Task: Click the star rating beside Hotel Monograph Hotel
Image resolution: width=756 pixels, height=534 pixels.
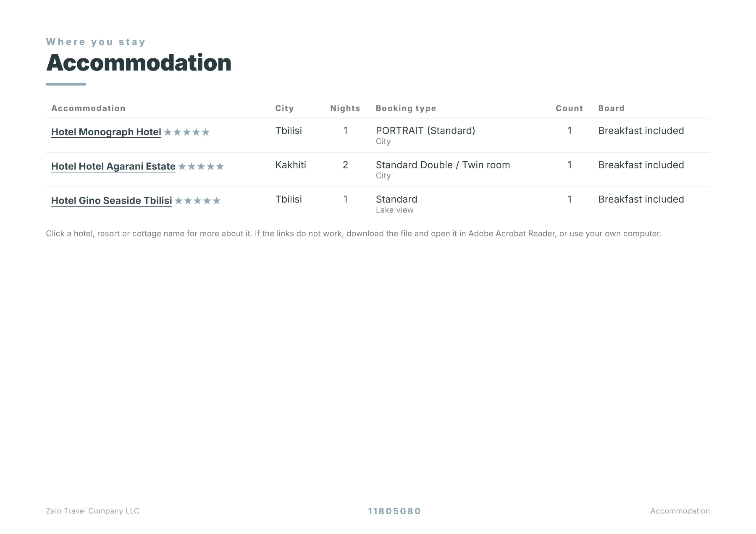Action: 186,132
